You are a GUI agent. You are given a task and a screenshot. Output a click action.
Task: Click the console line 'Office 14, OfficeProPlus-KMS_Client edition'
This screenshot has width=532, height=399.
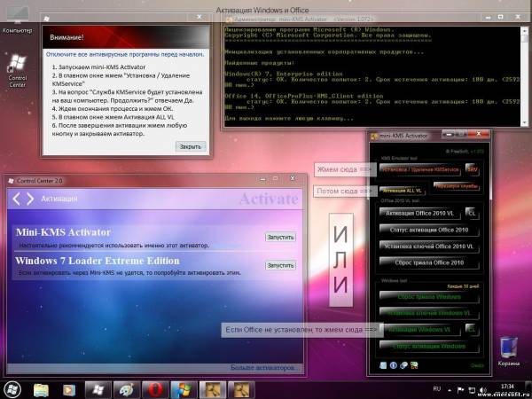pyautogui.click(x=304, y=96)
